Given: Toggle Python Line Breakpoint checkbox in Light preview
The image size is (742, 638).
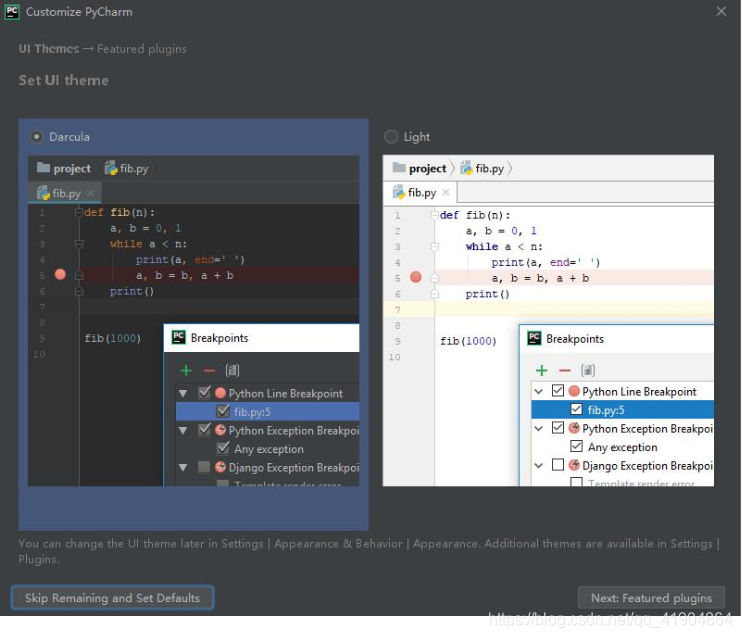Looking at the screenshot, I should tap(558, 390).
